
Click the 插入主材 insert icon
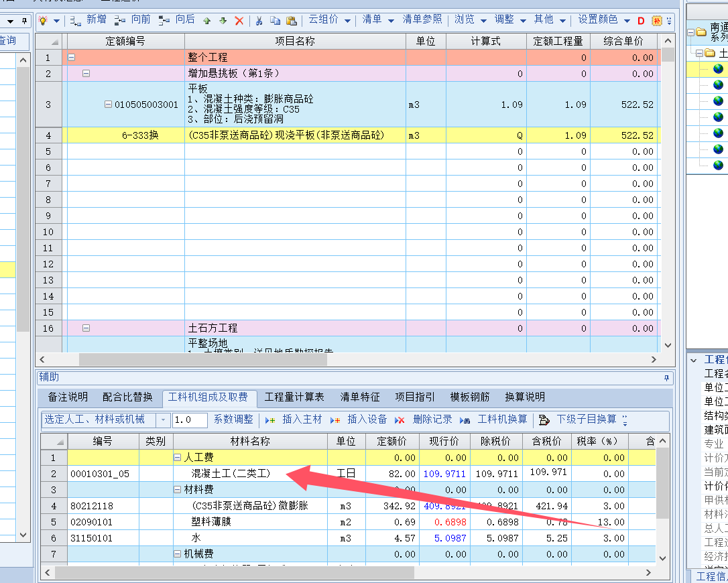coord(270,420)
